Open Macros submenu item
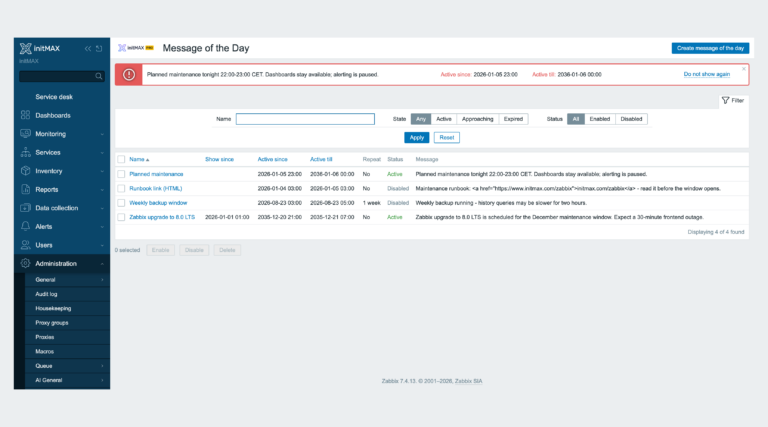The height and width of the screenshot is (427, 768). 45,351
